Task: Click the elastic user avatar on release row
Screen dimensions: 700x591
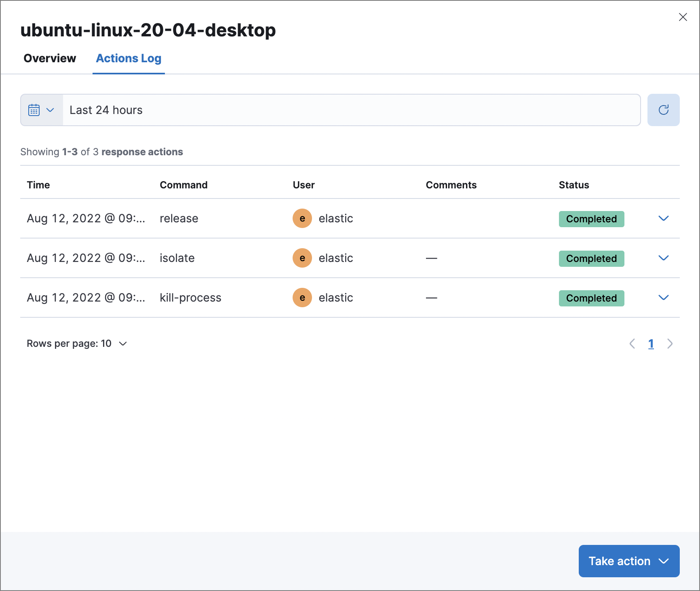Action: coord(302,218)
